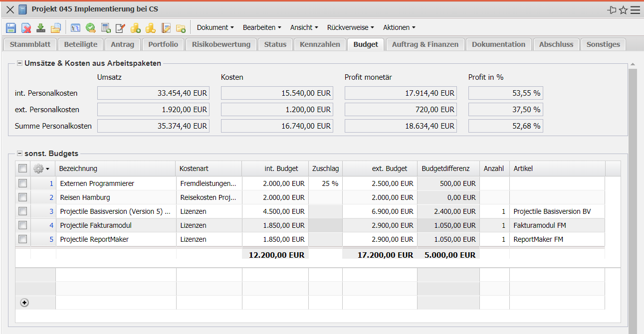Add a new budget row with plus icon
The width and height of the screenshot is (644, 334).
pos(24,303)
